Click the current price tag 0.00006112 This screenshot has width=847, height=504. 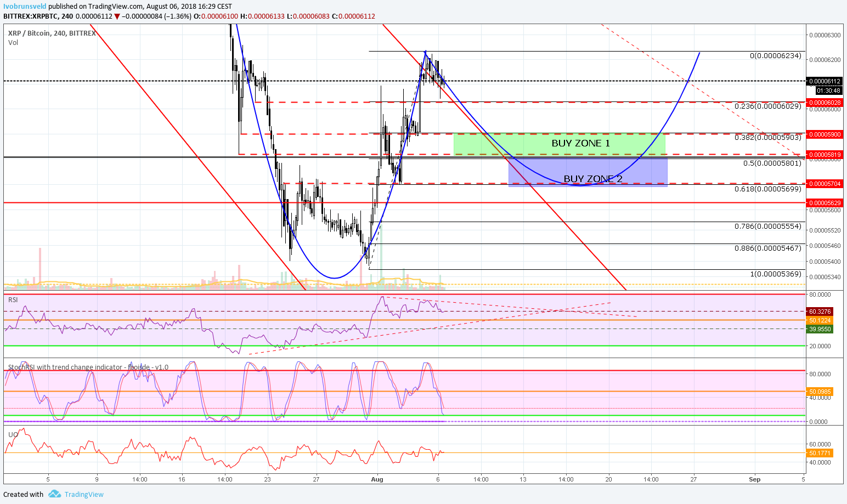click(x=825, y=81)
